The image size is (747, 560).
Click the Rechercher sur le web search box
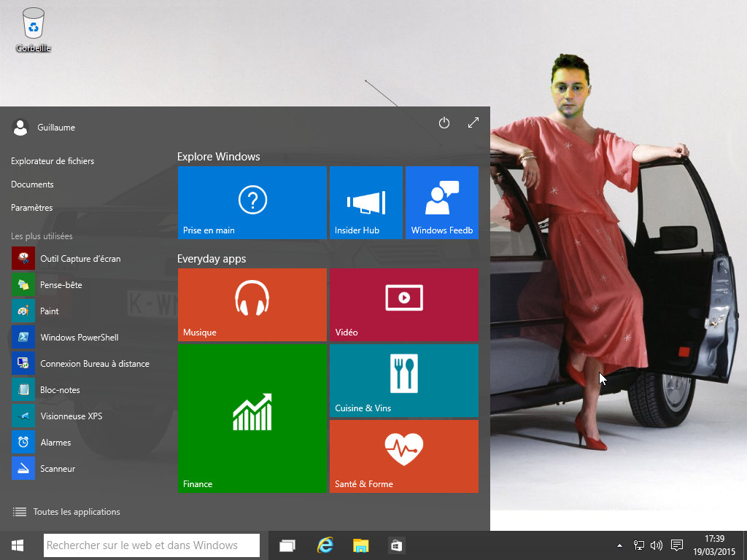pos(152,545)
